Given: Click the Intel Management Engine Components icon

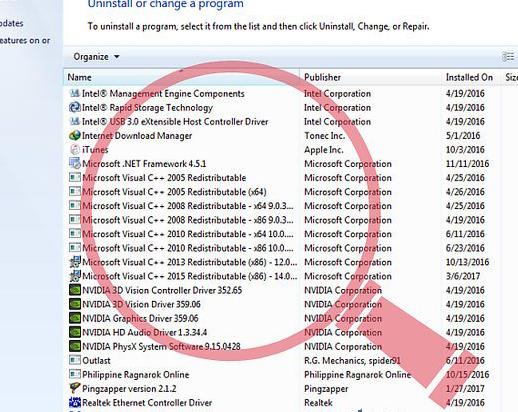Looking at the screenshot, I should click(75, 93).
